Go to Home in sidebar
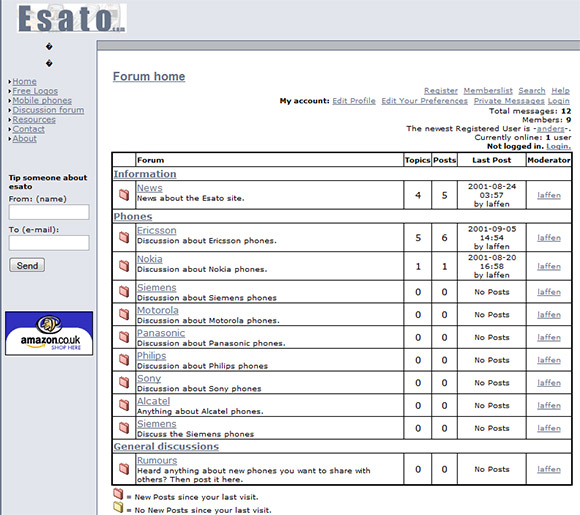Viewport: 580px width, 515px height. [x=24, y=81]
